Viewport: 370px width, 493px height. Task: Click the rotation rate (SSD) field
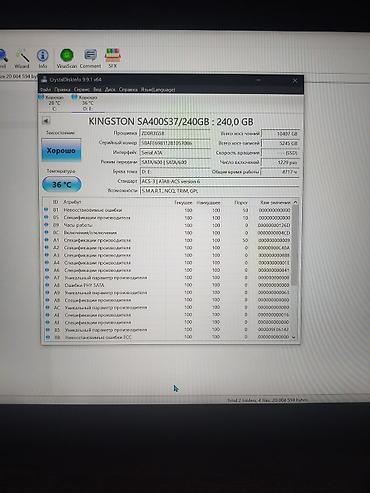[280, 153]
